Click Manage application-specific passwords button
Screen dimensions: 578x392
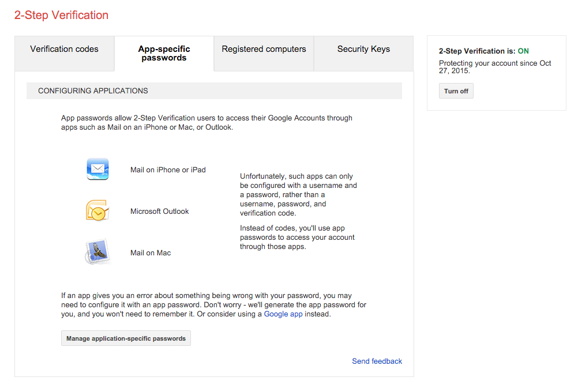click(126, 338)
